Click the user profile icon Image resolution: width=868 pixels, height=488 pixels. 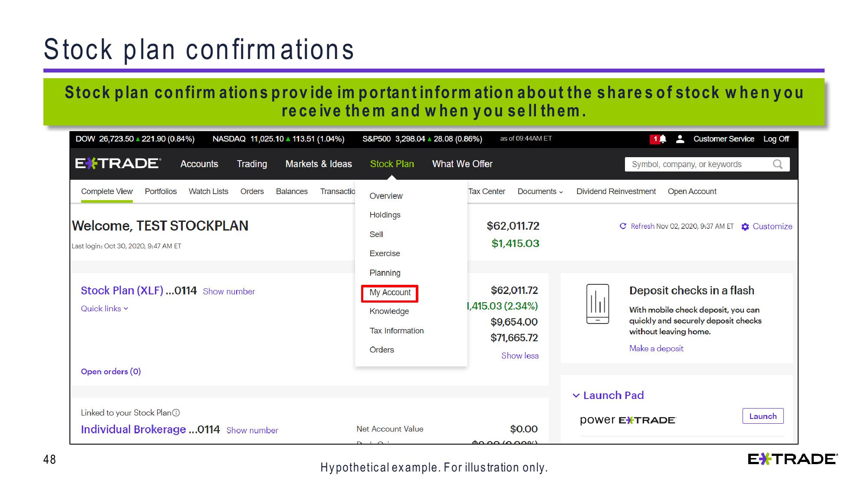(680, 139)
